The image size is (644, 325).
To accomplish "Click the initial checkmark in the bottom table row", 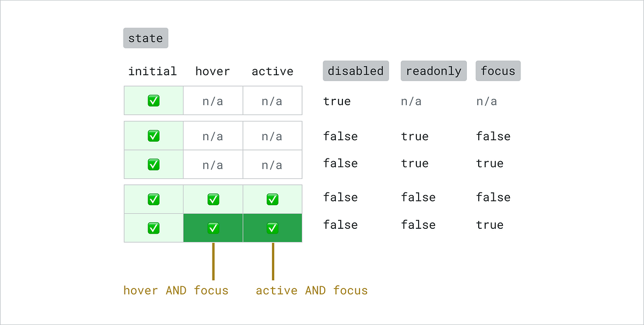I will pyautogui.click(x=153, y=228).
